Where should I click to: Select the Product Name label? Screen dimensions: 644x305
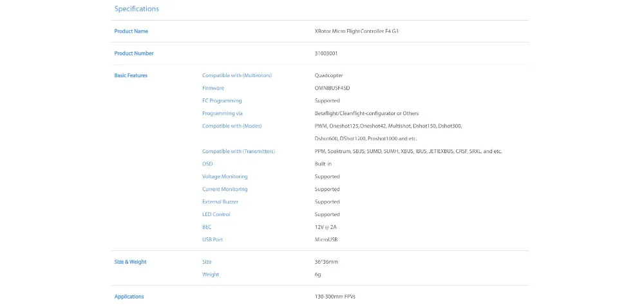pos(131,31)
